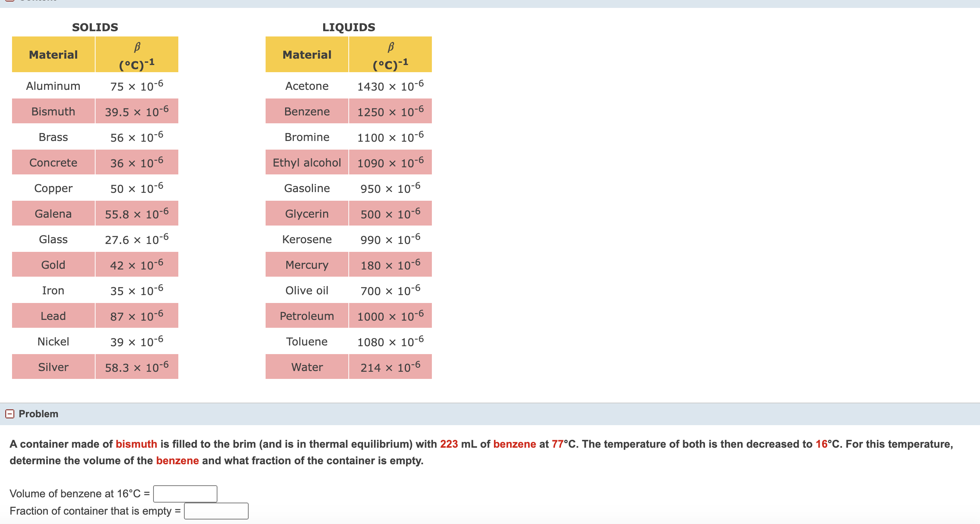This screenshot has height=524, width=980.
Task: Click the LIQUIDS table heading
Action: [x=348, y=27]
